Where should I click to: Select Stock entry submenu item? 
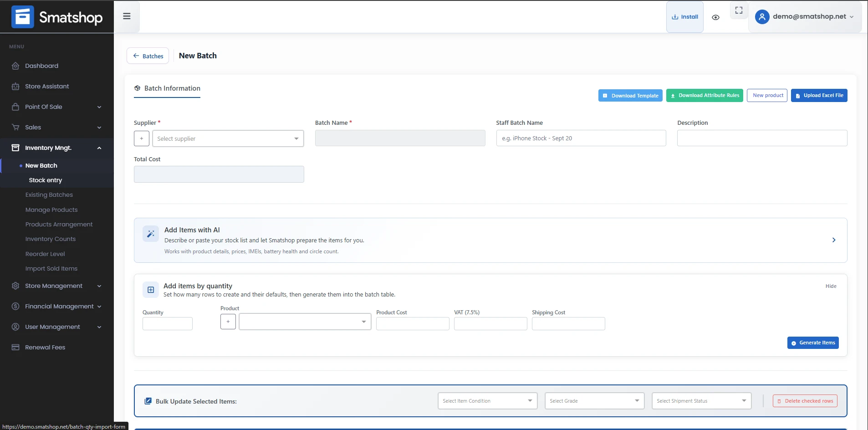(x=45, y=180)
